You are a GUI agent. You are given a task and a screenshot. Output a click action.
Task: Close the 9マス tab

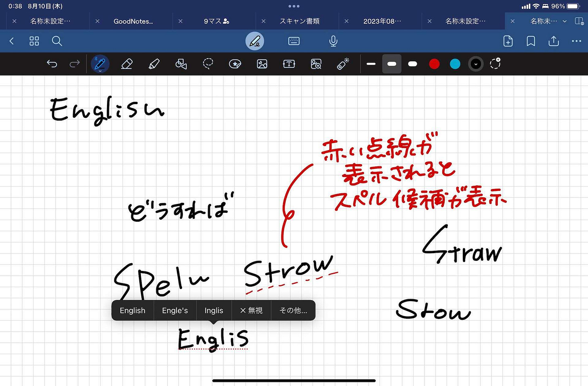tap(181, 21)
